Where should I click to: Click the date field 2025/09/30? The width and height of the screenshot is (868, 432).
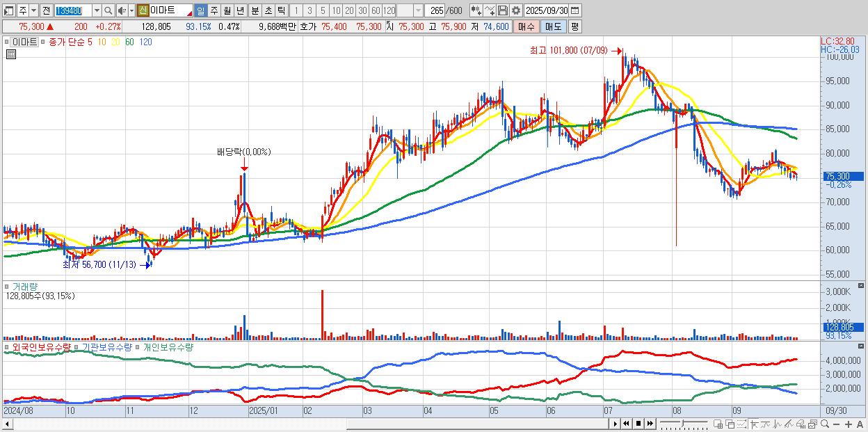tap(546, 10)
